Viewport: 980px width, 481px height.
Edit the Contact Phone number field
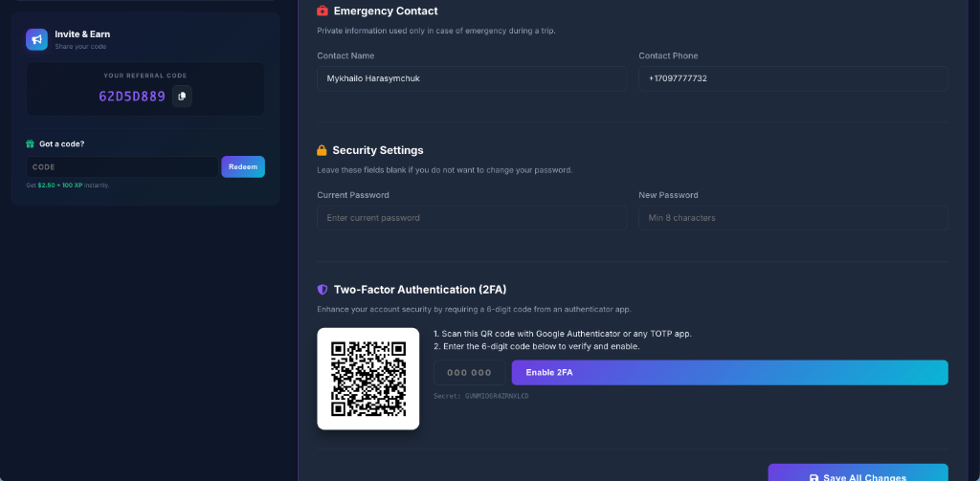click(793, 78)
